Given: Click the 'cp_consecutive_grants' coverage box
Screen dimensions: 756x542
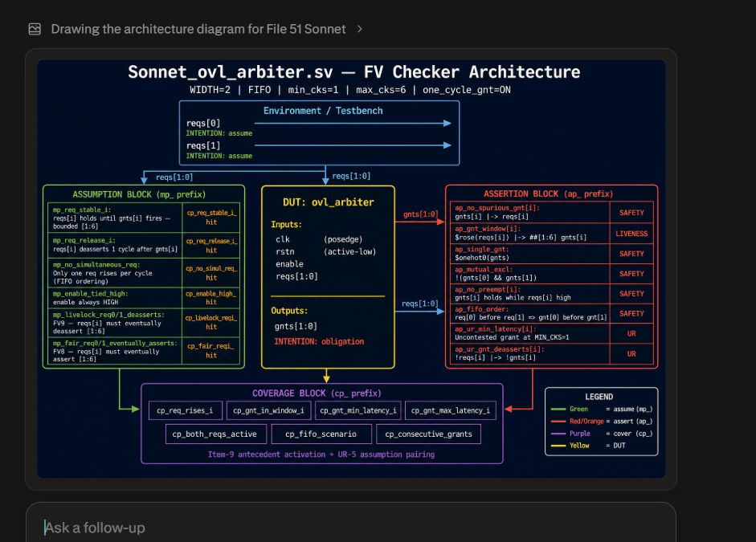Looking at the screenshot, I should point(429,434).
